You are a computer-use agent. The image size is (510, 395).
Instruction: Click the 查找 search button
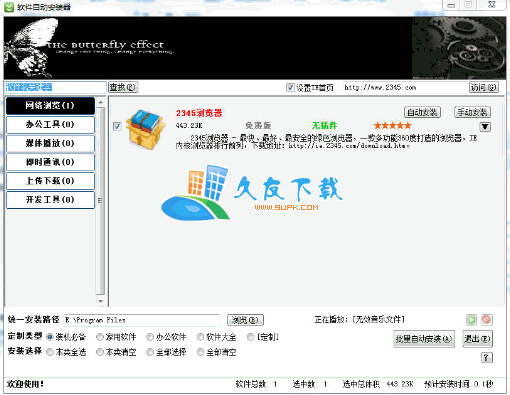(123, 87)
